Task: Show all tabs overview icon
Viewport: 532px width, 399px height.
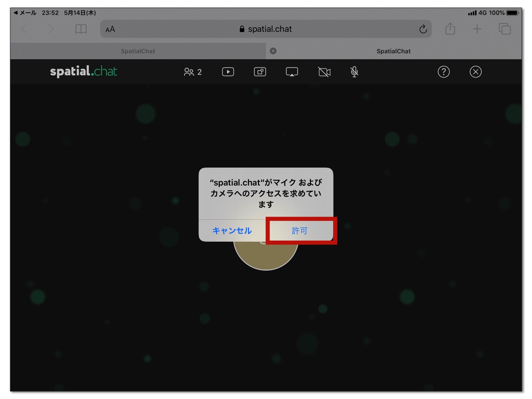Action: [x=505, y=29]
